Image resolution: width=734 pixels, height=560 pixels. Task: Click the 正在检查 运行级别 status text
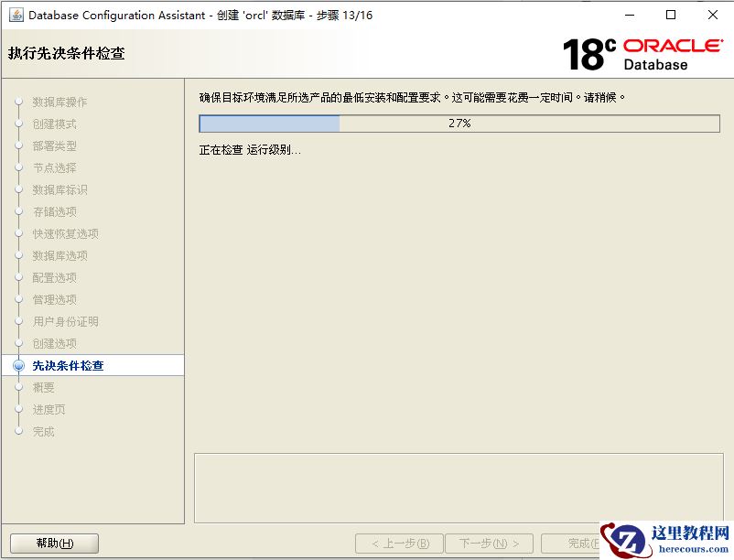[250, 150]
